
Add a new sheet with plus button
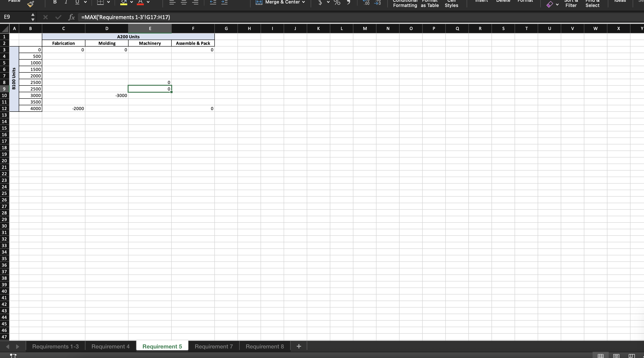click(x=298, y=346)
